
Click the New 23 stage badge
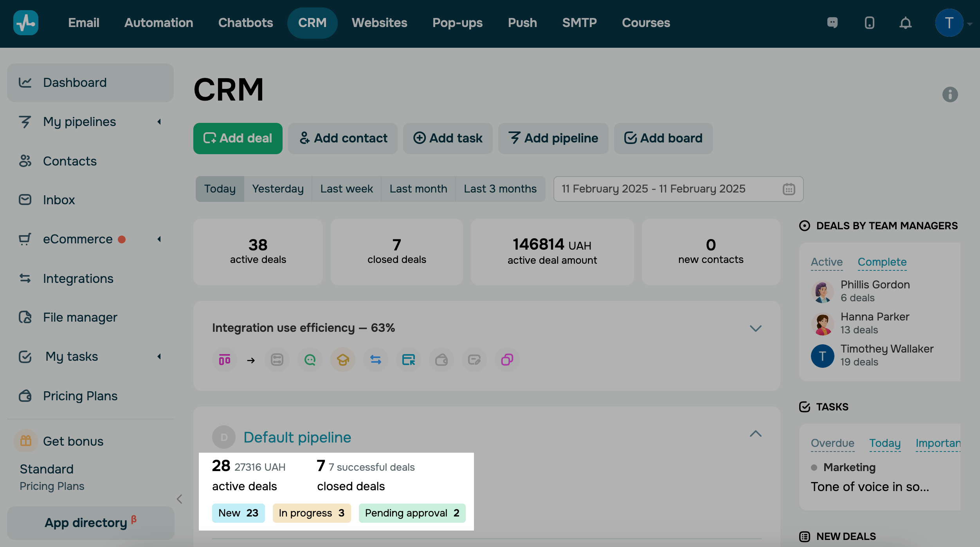238,513
